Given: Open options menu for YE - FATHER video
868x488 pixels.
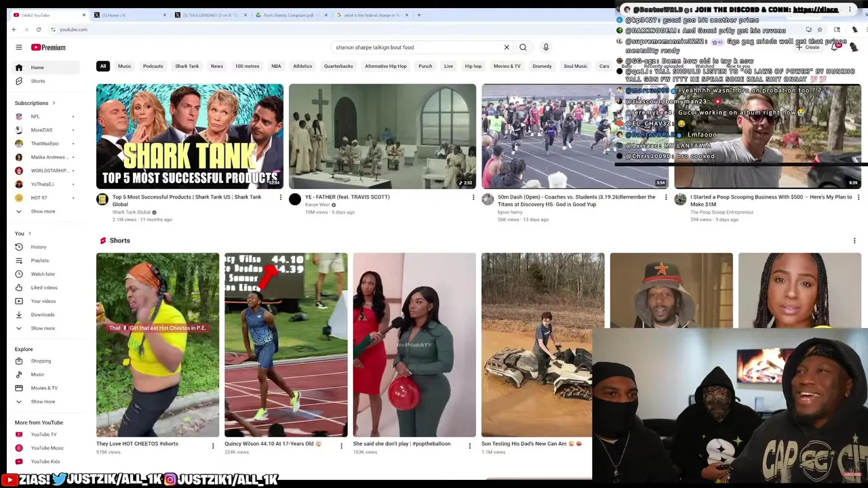Looking at the screenshot, I should 473,197.
